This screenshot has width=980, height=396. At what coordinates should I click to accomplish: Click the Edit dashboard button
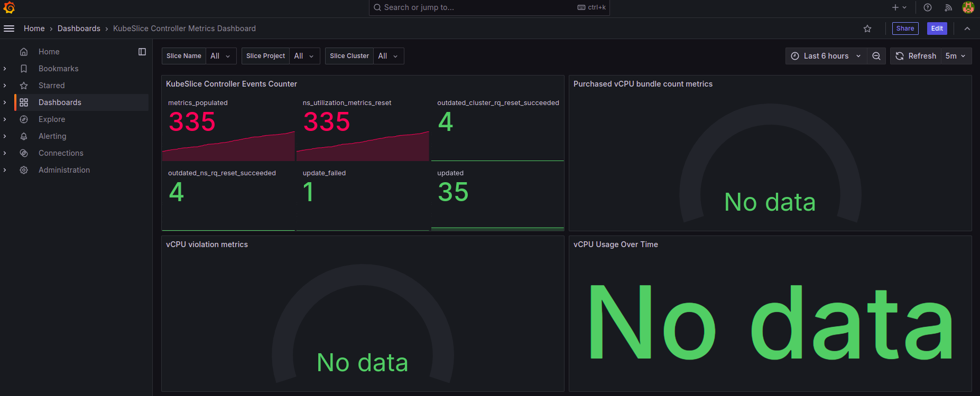937,29
